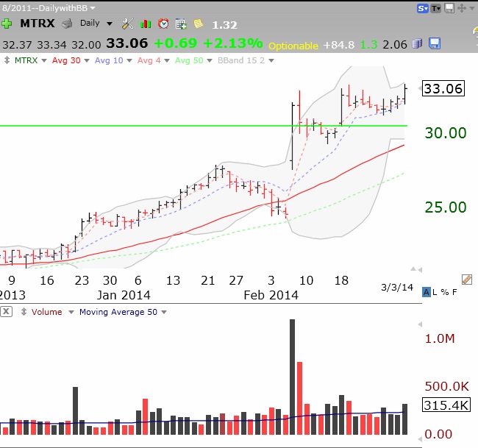Image resolution: width=478 pixels, height=448 pixels.
Task: Click the +2.13% percent change
Action: (x=232, y=43)
